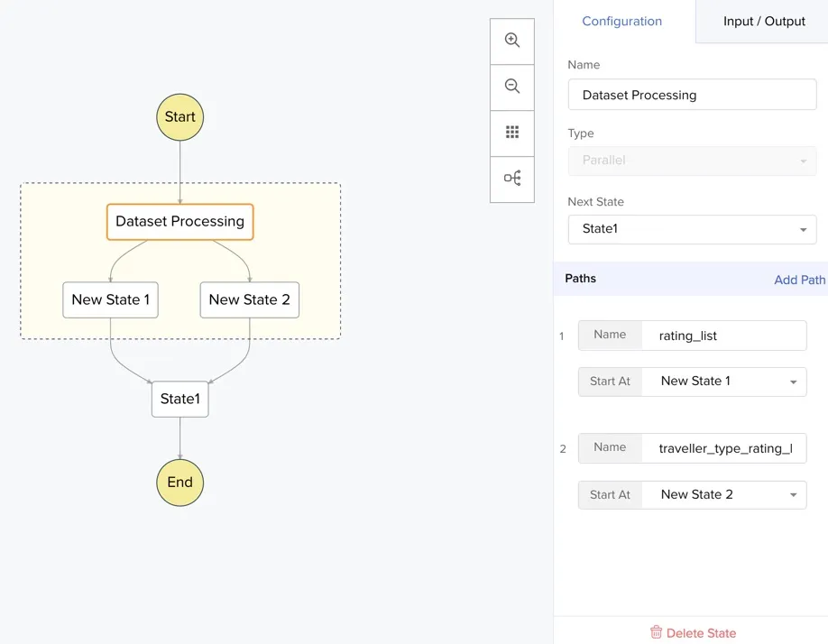Click the auto-layout flow icon

[x=512, y=179]
